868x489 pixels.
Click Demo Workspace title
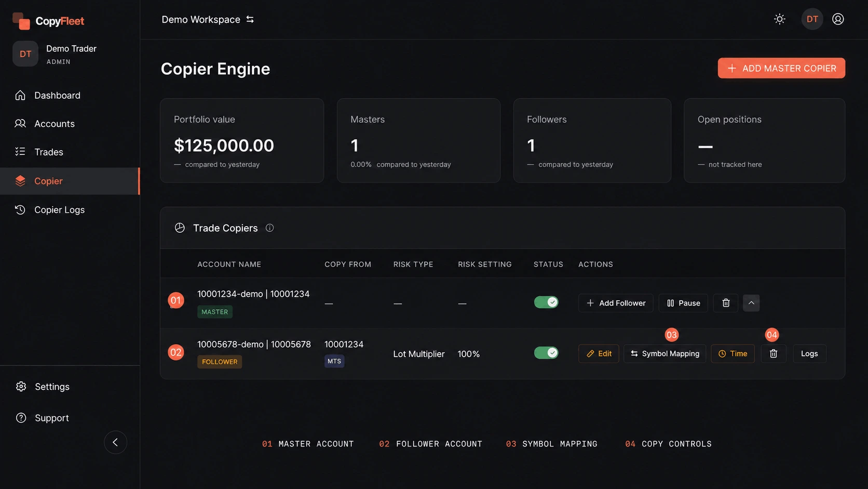pos(201,20)
